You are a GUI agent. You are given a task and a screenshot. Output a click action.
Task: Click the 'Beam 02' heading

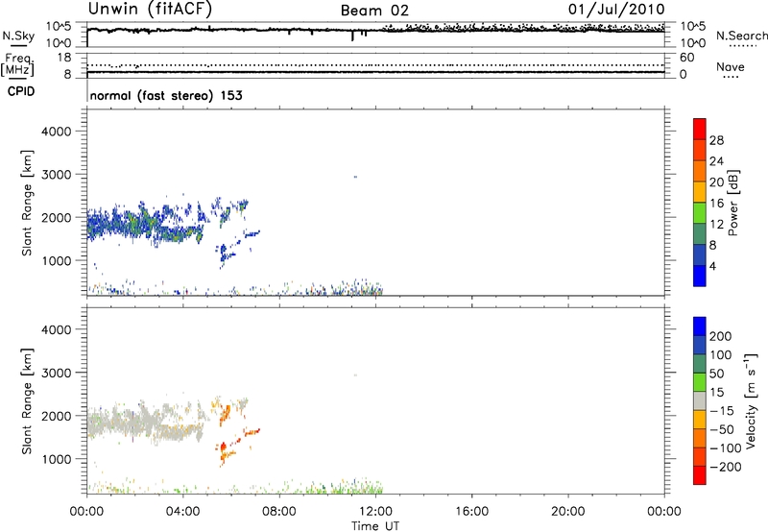click(374, 11)
